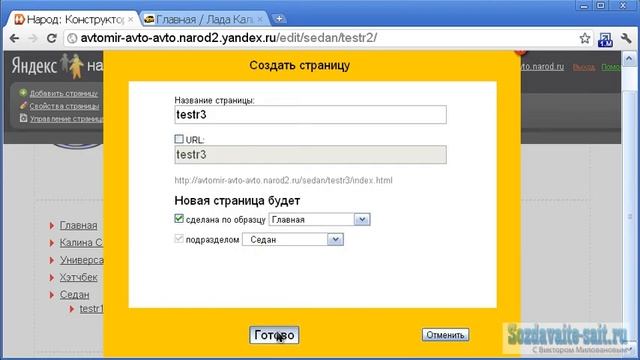Click the site info icon in address bar
The image size is (640, 360).
pyautogui.click(x=72, y=38)
